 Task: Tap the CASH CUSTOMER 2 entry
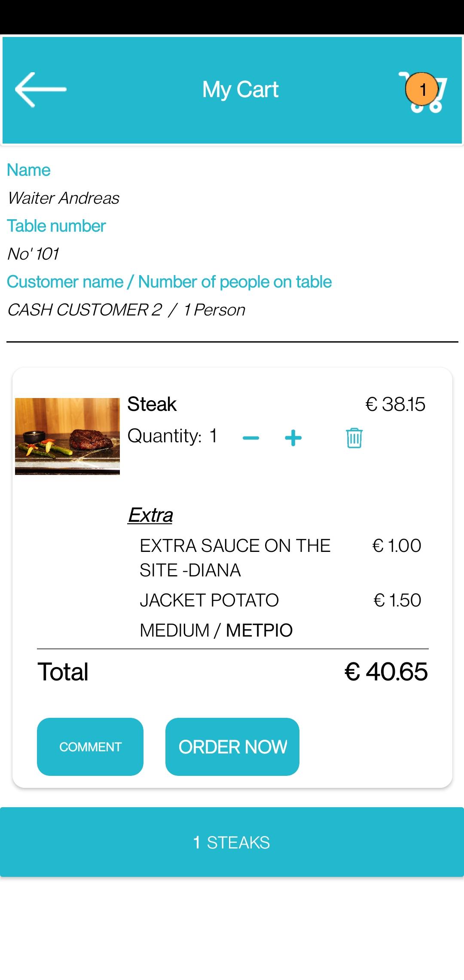click(x=85, y=310)
